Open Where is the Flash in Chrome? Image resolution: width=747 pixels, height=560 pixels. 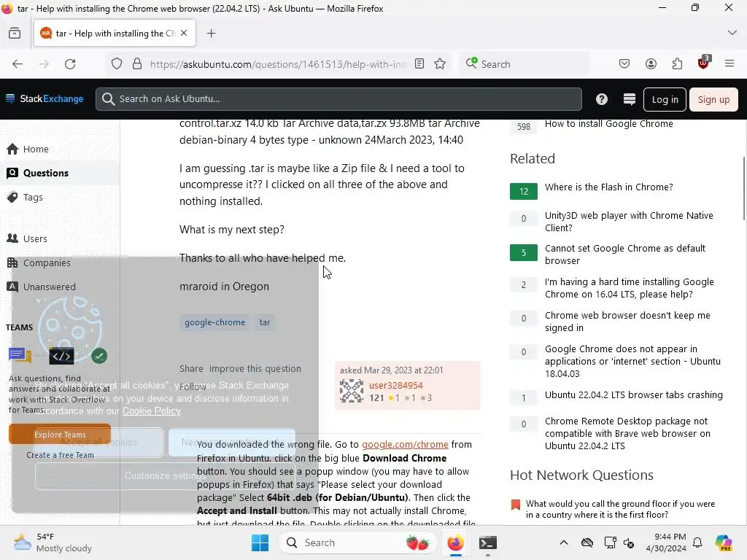609,187
